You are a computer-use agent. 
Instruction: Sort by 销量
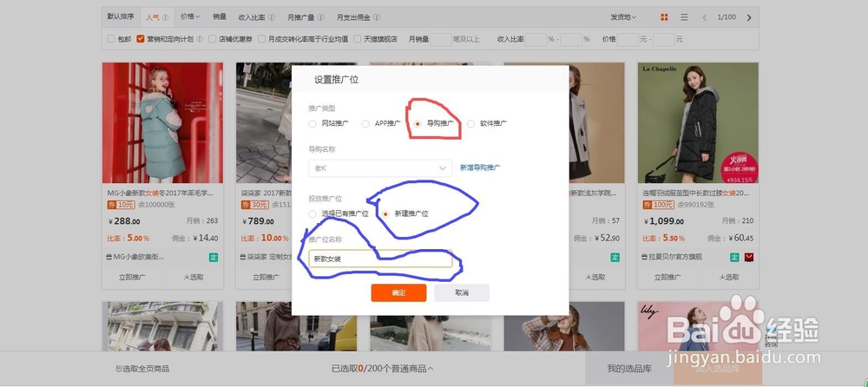(220, 16)
